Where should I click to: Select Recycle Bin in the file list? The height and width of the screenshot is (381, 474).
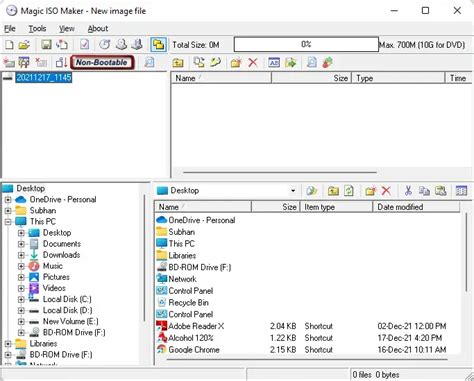(x=188, y=303)
